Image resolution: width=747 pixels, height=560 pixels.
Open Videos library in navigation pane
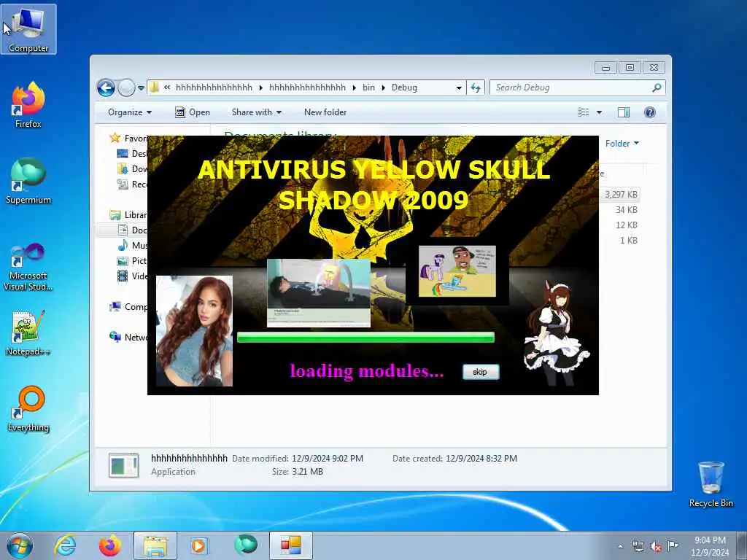[x=133, y=276]
